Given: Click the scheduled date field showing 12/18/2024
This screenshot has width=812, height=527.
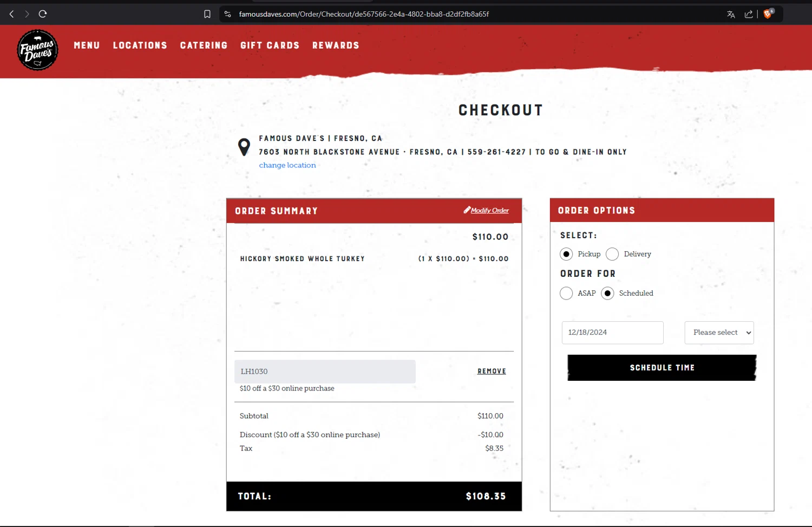Looking at the screenshot, I should coord(612,333).
